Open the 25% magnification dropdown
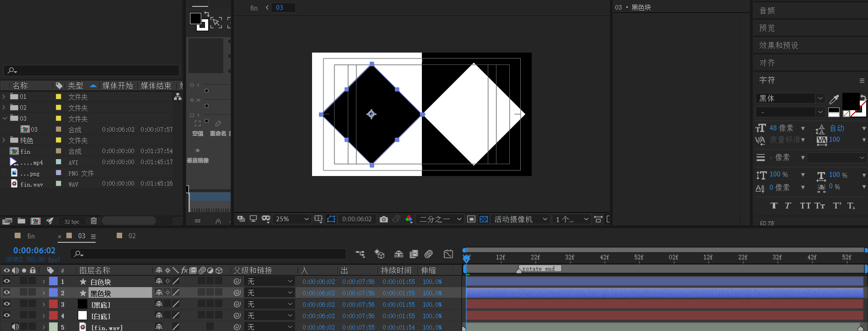The height and width of the screenshot is (331, 868). pyautogui.click(x=292, y=219)
